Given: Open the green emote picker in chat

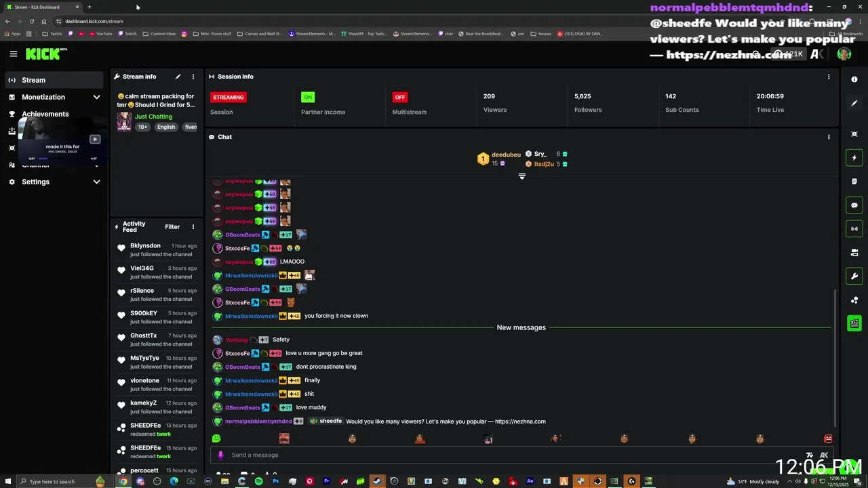Looking at the screenshot, I should (216, 439).
